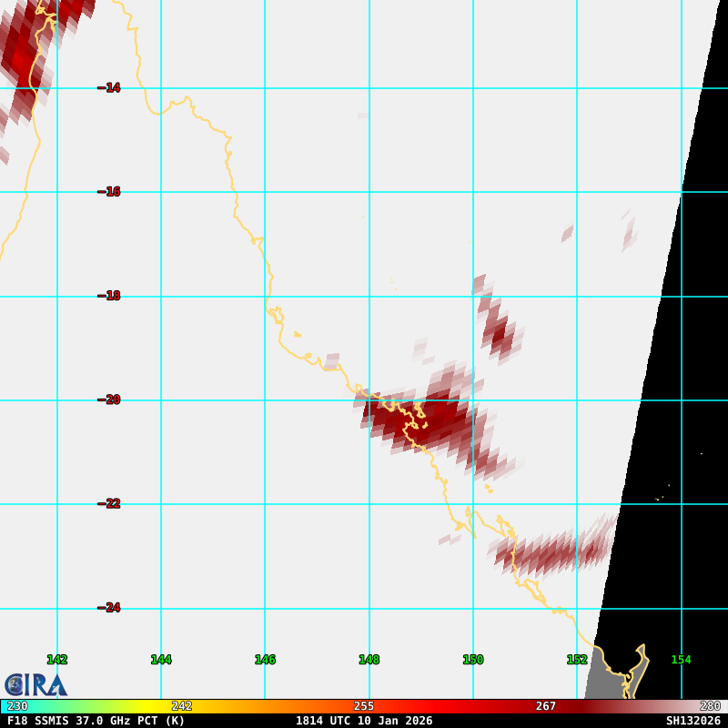
Task: Click the 142 longitude label
Action: pyautogui.click(x=57, y=660)
